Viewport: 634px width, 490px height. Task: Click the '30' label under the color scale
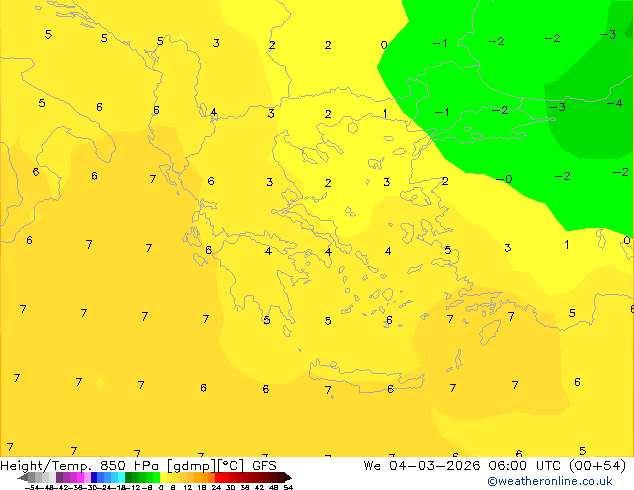230,487
